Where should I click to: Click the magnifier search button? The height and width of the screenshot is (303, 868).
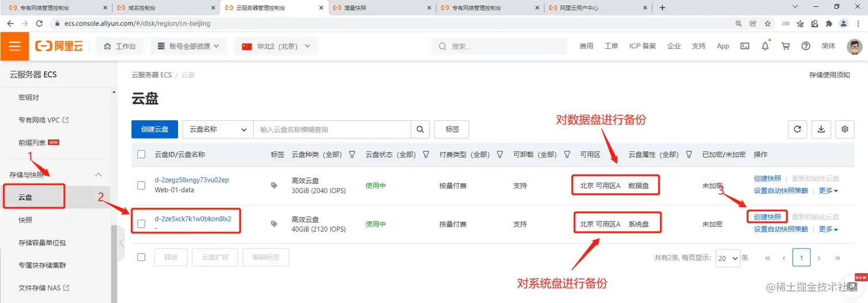coord(420,129)
